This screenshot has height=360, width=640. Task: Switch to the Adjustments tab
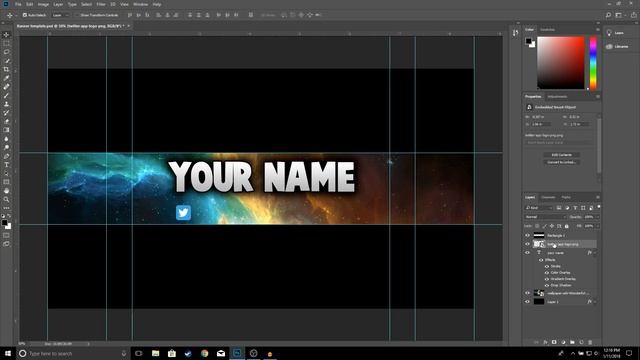(x=557, y=97)
